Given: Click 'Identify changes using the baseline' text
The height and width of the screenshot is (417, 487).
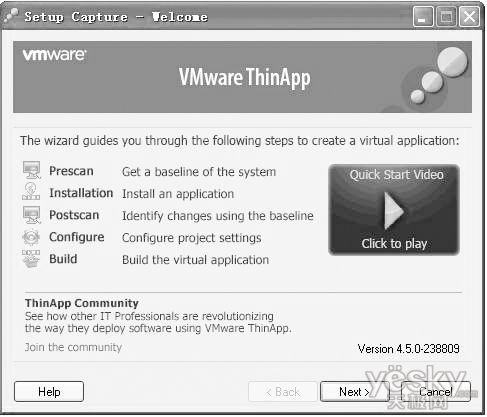Looking at the screenshot, I should click(218, 216).
